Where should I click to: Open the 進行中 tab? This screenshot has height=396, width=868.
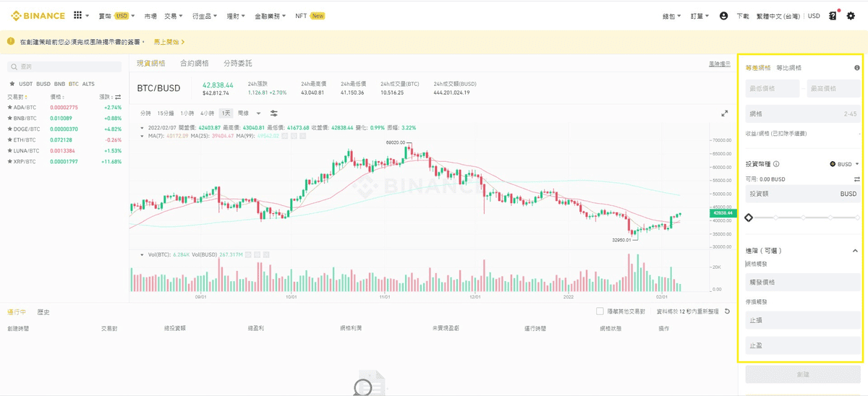point(17,312)
